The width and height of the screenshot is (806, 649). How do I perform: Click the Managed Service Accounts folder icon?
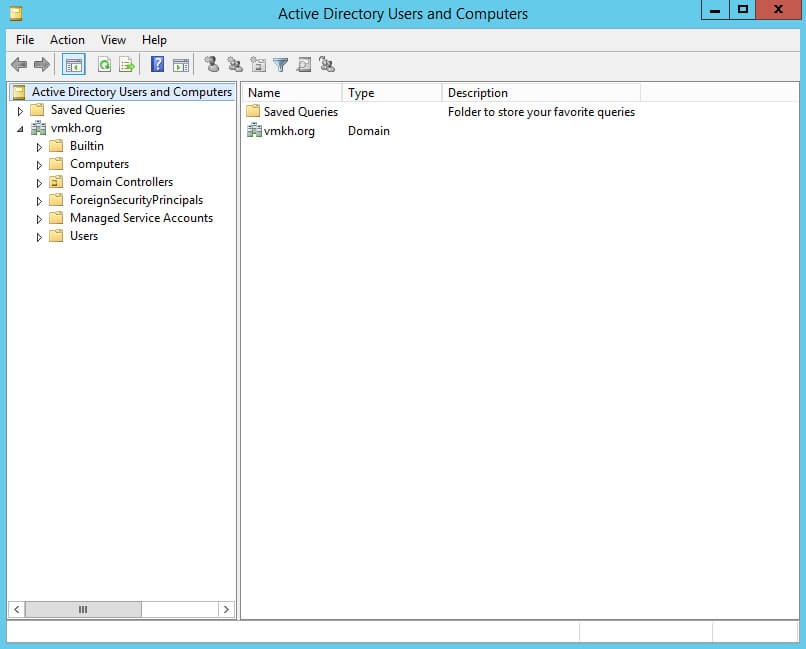(x=56, y=218)
